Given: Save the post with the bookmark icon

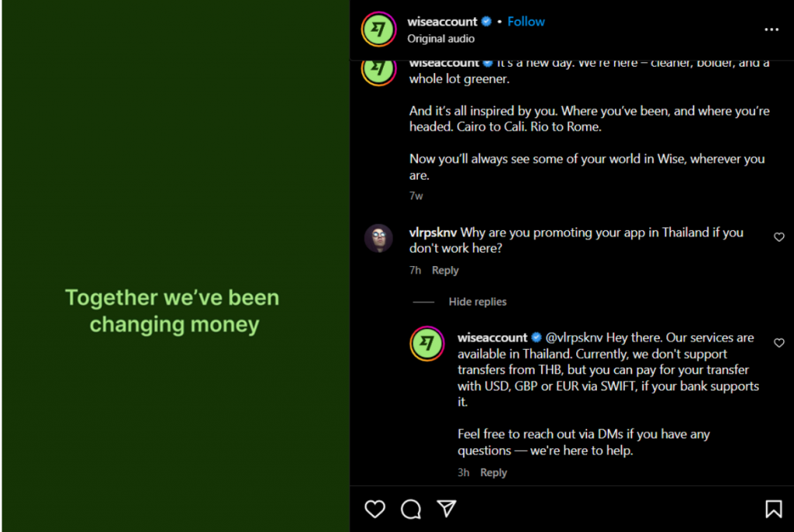Looking at the screenshot, I should click(x=774, y=510).
